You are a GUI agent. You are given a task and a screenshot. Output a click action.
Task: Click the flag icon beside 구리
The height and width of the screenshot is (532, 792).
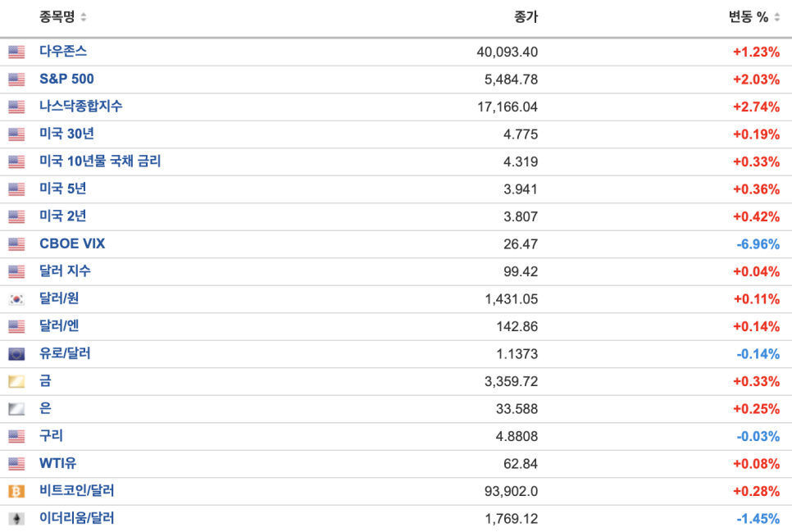pos(16,437)
